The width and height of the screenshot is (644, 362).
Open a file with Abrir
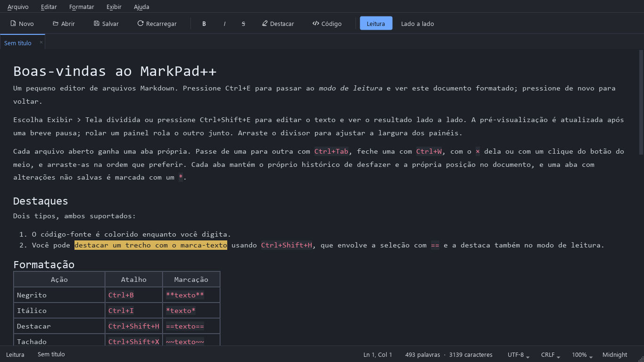coord(64,24)
